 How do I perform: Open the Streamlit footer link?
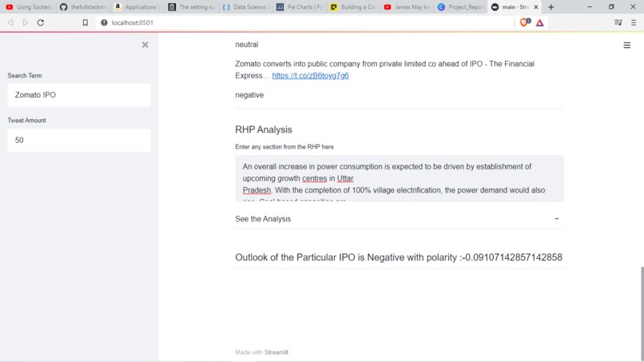[276, 352]
